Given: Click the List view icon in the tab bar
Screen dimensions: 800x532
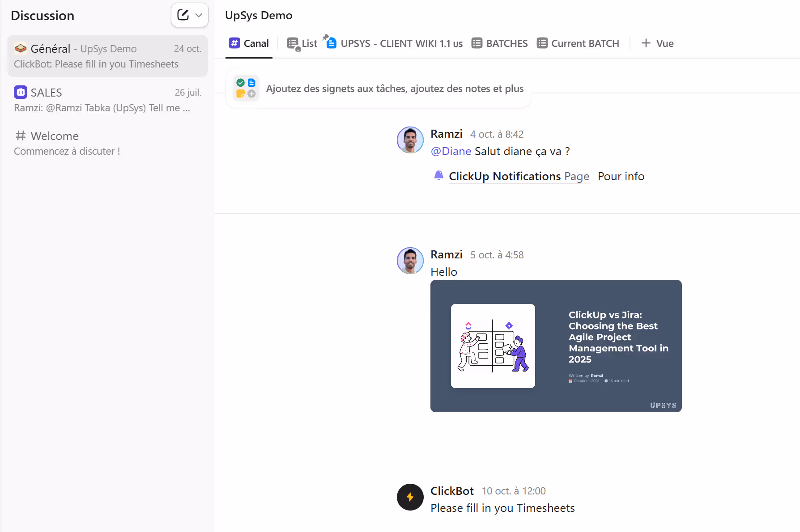Looking at the screenshot, I should (x=293, y=43).
